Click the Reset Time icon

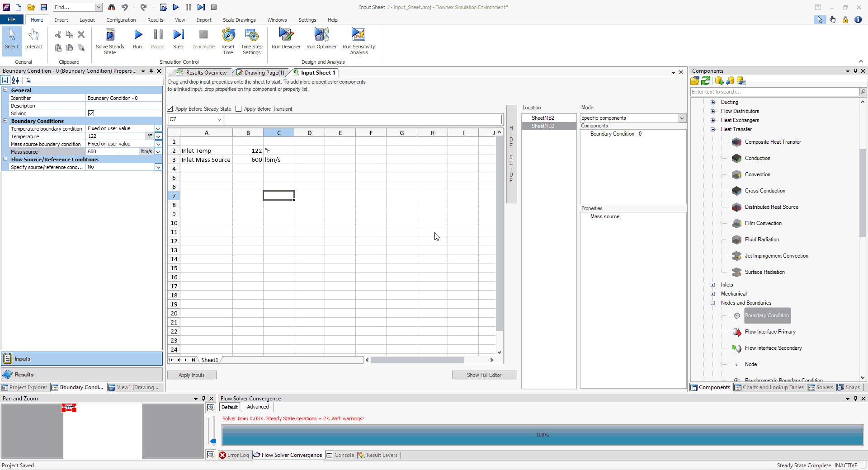tap(228, 35)
